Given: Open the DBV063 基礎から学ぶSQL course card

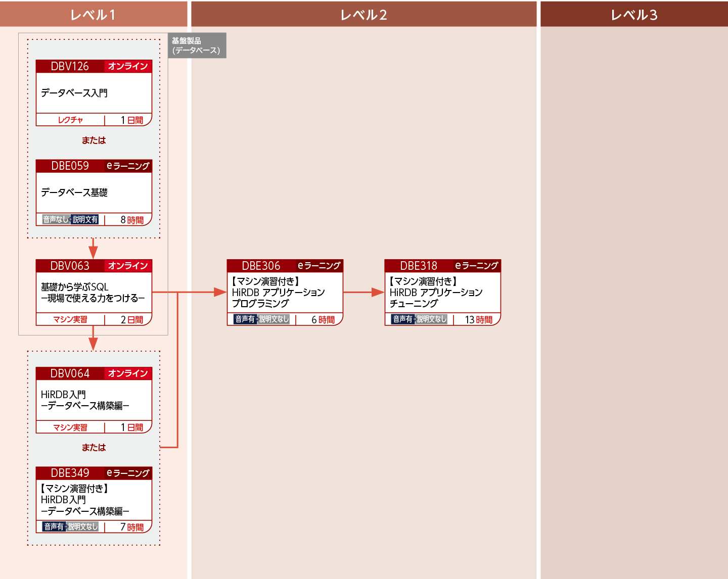Looking at the screenshot, I should tap(94, 293).
